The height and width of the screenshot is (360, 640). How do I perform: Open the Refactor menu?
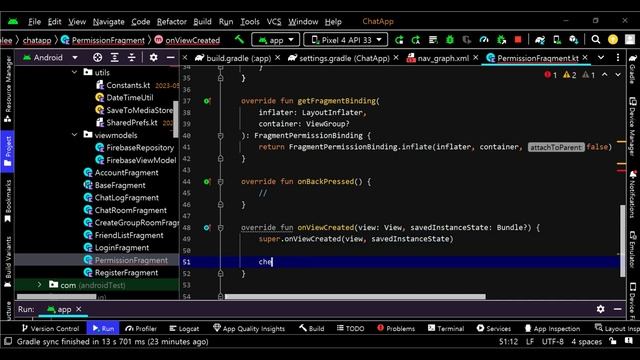(x=171, y=22)
